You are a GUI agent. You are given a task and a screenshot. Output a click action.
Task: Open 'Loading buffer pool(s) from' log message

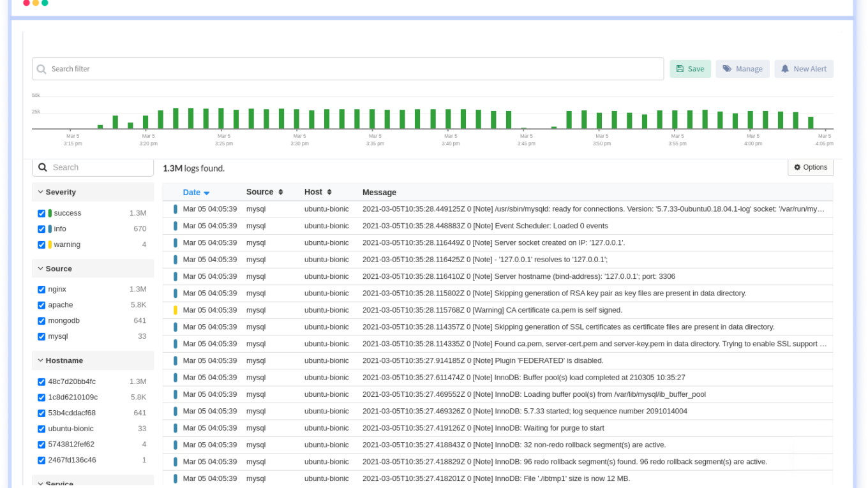point(534,394)
